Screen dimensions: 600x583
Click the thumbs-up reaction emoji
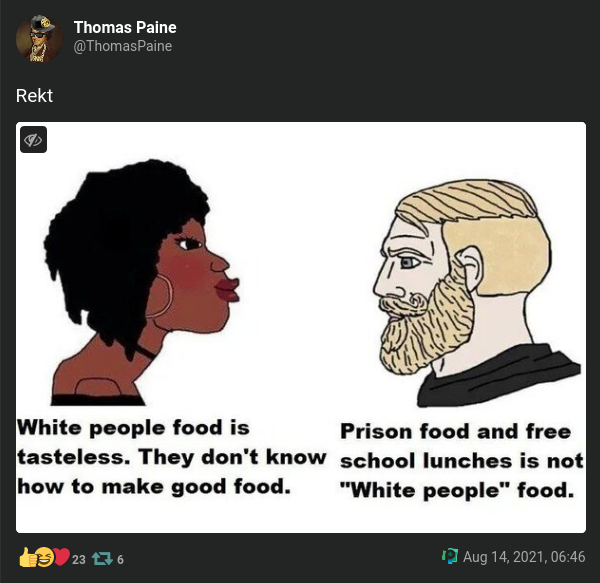[x=28, y=557]
